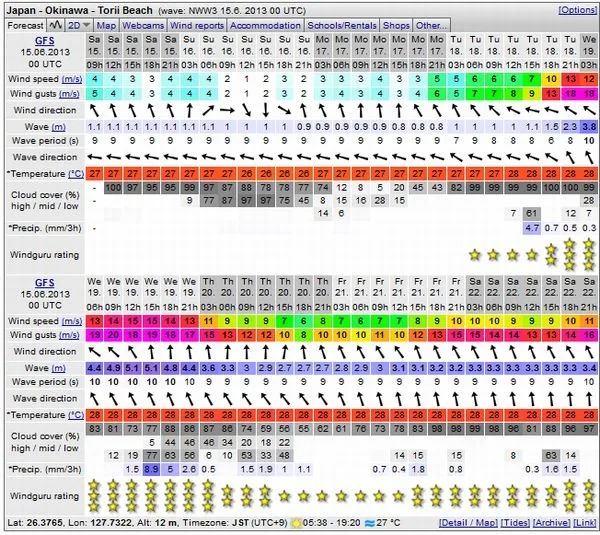Screen dimensions: 600x535
Task: Open the graph view tab icon
Action: pyautogui.click(x=55, y=25)
